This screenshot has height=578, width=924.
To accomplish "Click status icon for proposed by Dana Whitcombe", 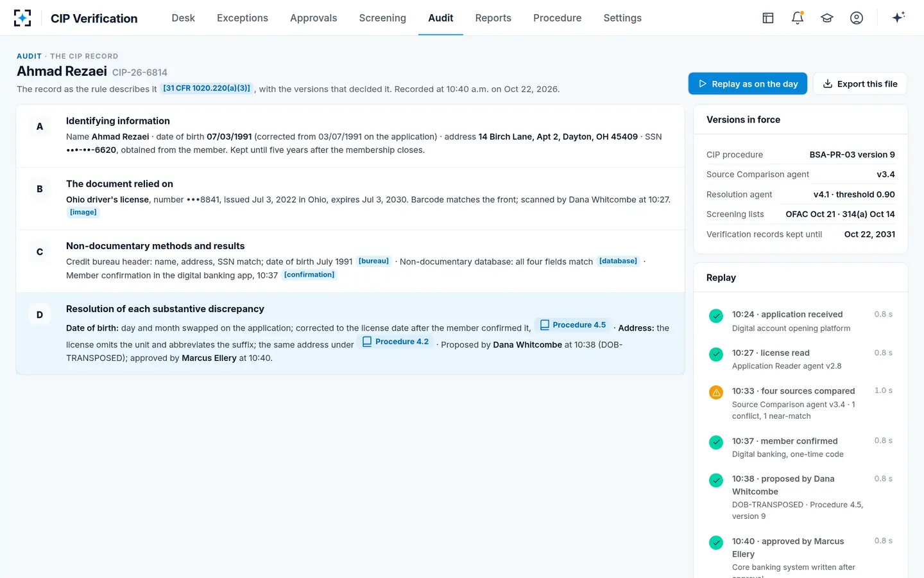I will coord(716,480).
